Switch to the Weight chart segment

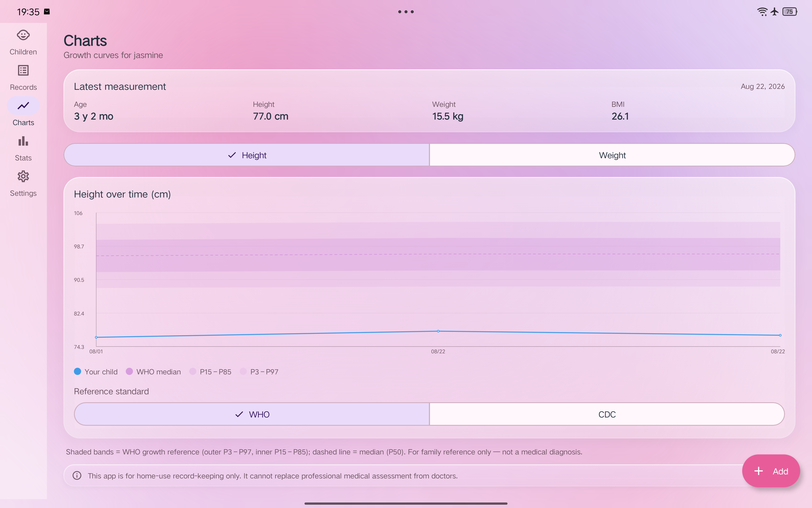tap(612, 155)
